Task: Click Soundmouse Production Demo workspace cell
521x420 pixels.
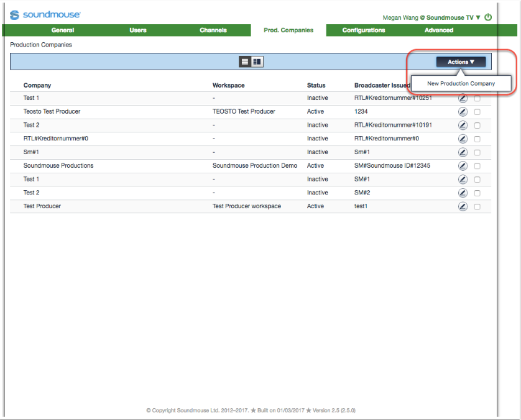Action: pos(255,166)
